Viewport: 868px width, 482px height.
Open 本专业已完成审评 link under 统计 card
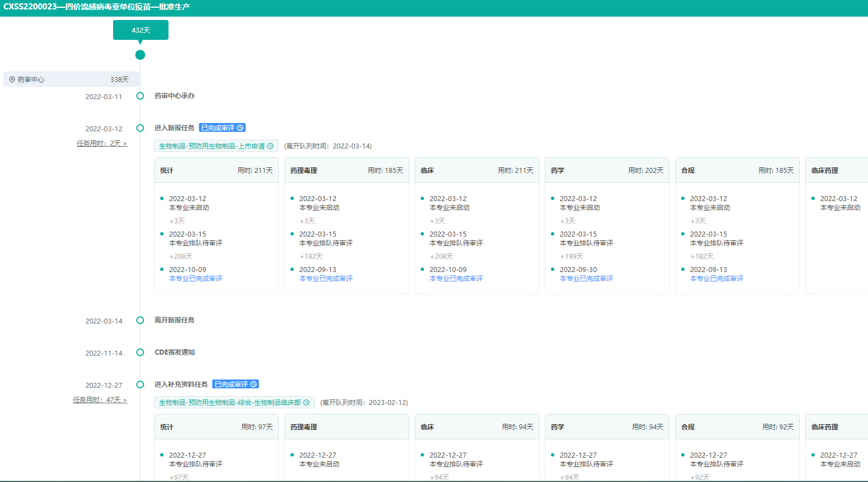click(196, 279)
